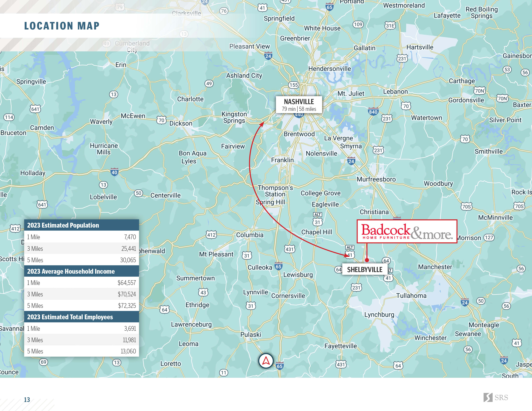Screen dimensions: 532x411
Task: Click the 2023 Estimated Total Employees header
Action: tap(82, 317)
